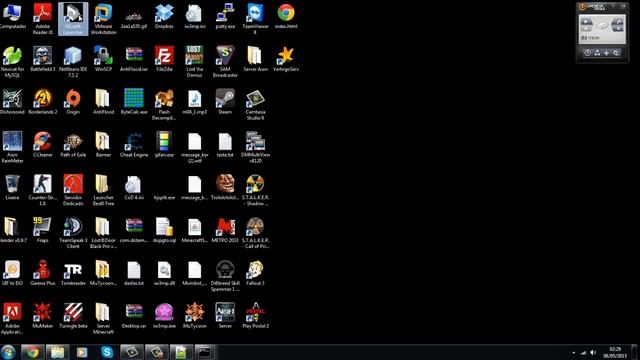
Task: Open the Server Aion folder
Action: 256,59
